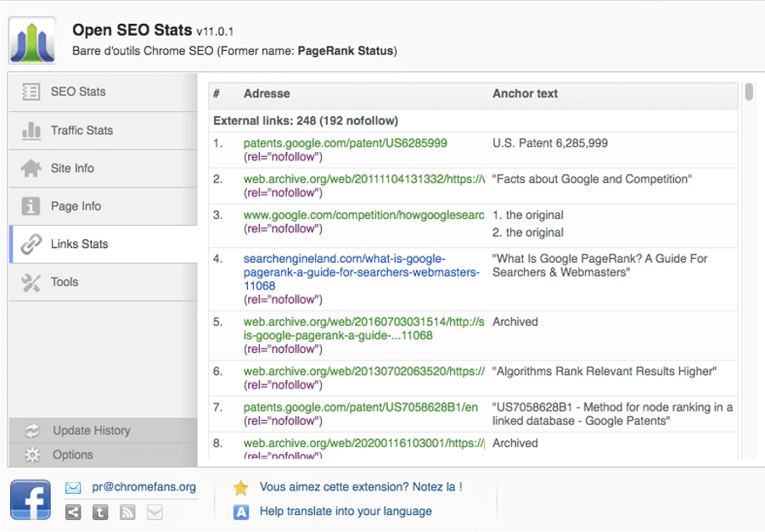Click "Vous aimez cette extension? Notez la !"
The height and width of the screenshot is (532, 765).
coord(361,487)
